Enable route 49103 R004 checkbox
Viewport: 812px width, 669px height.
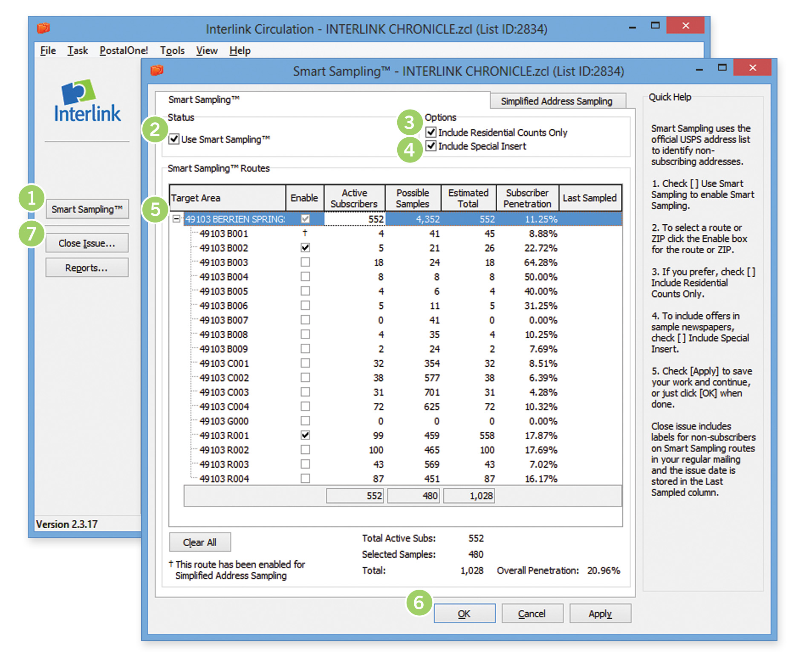coord(305,478)
